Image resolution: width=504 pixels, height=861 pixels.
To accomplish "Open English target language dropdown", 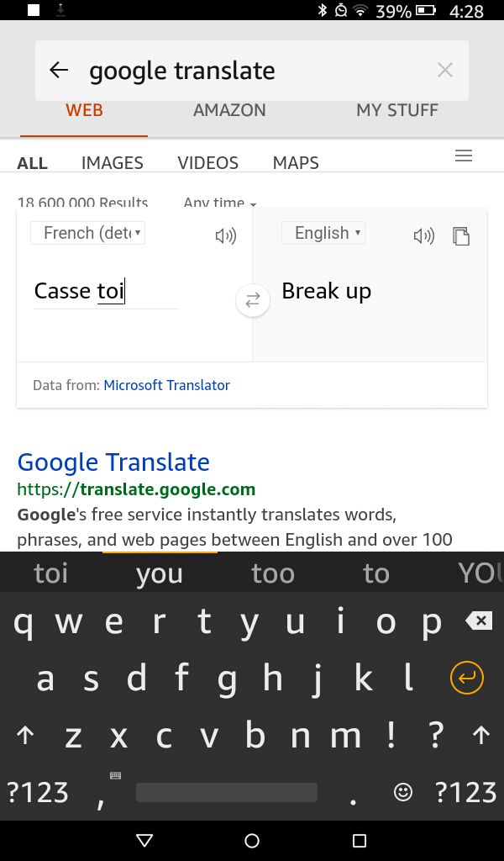I will [x=323, y=233].
